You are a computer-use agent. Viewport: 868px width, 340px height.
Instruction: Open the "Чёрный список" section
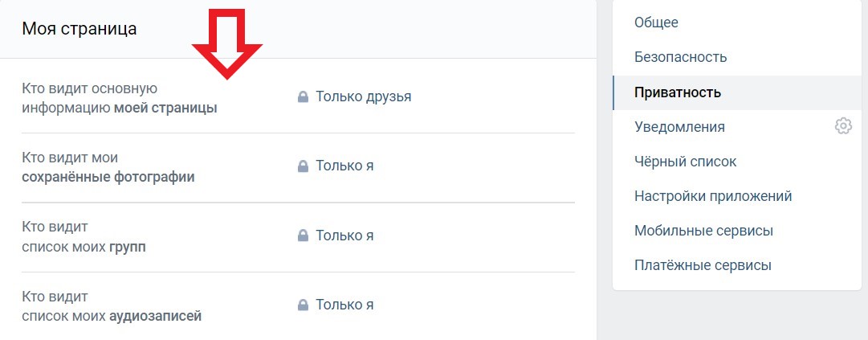pyautogui.click(x=685, y=162)
